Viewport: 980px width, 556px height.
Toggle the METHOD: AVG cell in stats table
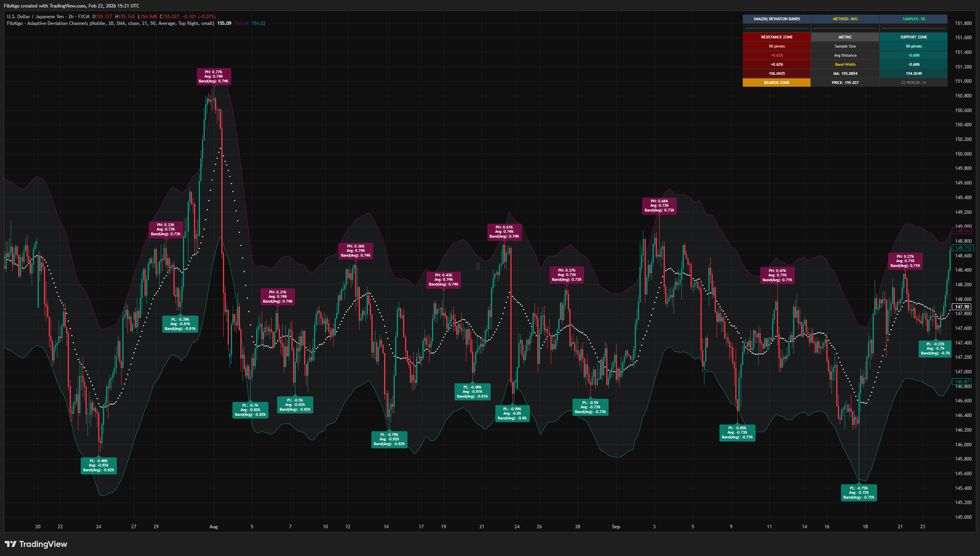click(845, 19)
